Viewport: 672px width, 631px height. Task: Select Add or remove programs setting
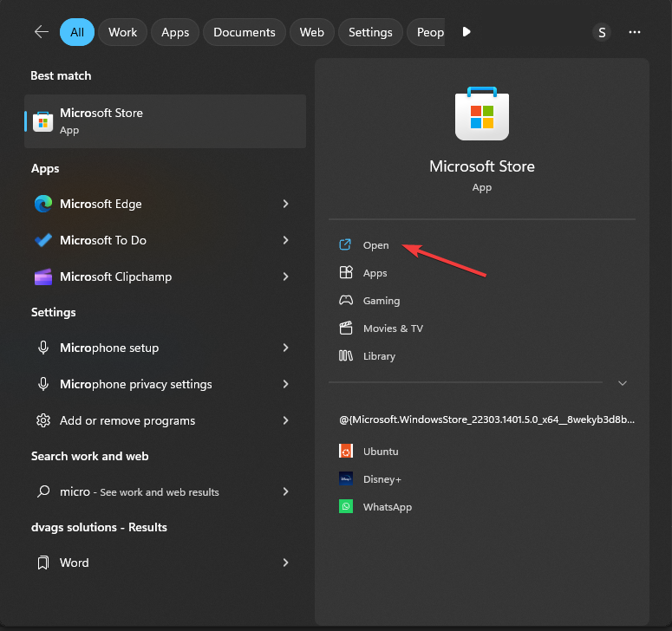pos(127,420)
